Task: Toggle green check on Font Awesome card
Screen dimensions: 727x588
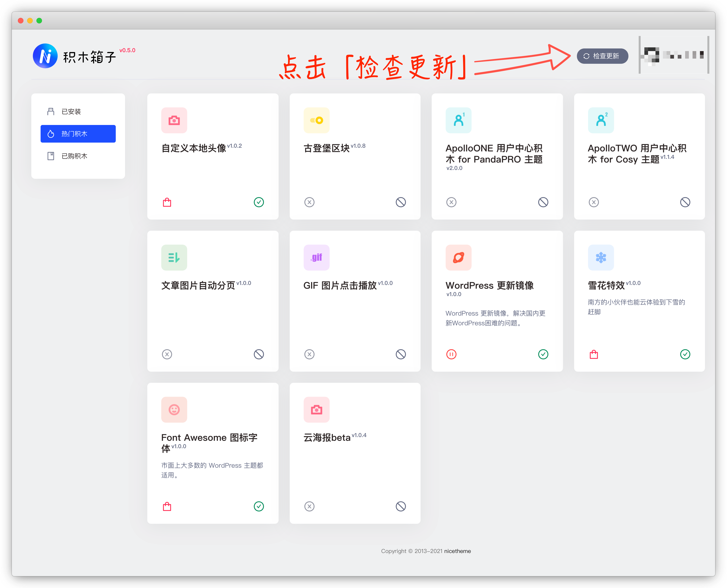Action: (259, 506)
